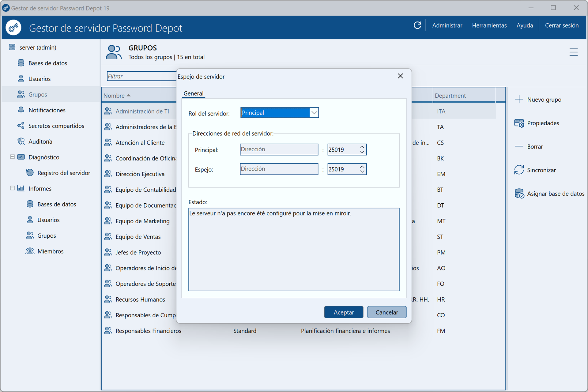This screenshot has width=588, height=392.
Task: Click the Aceptar button
Action: (344, 312)
